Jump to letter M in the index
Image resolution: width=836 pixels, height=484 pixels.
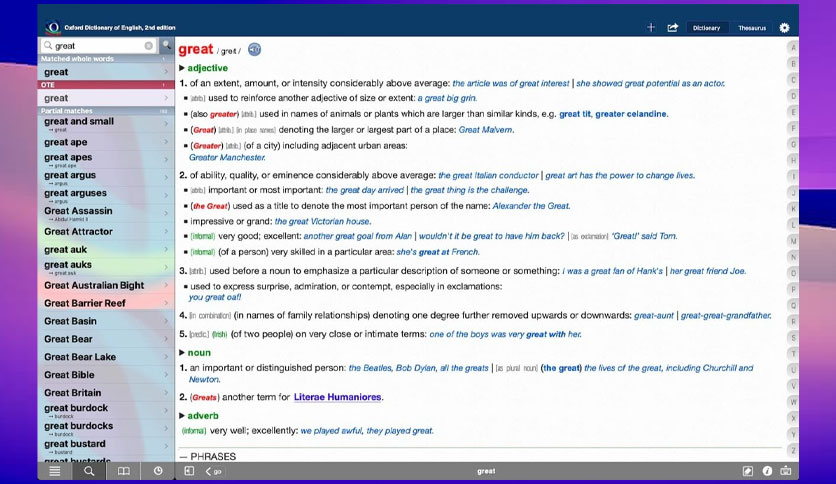click(793, 241)
